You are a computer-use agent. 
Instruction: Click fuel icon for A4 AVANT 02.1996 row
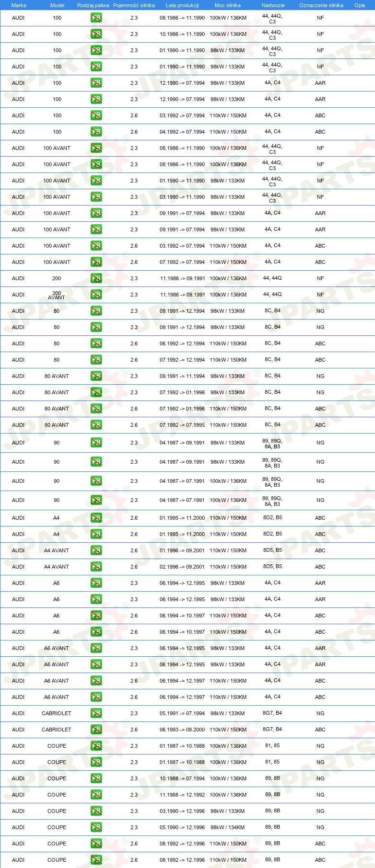click(x=96, y=567)
